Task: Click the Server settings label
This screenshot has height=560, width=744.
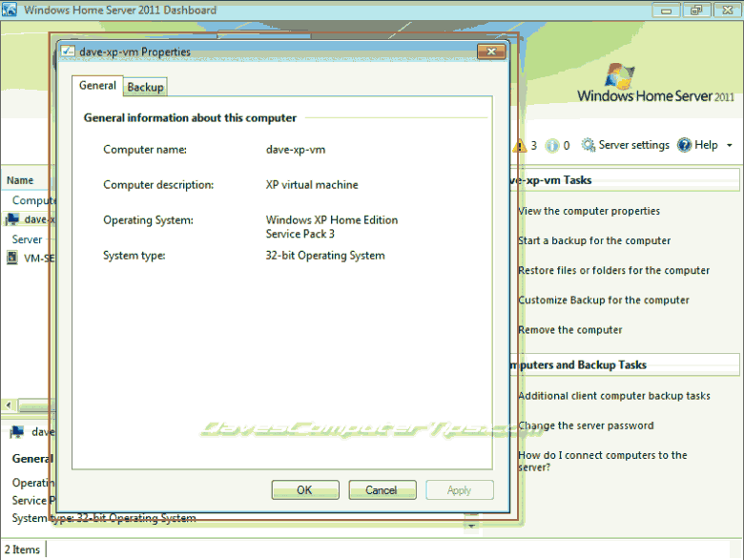Action: [634, 145]
